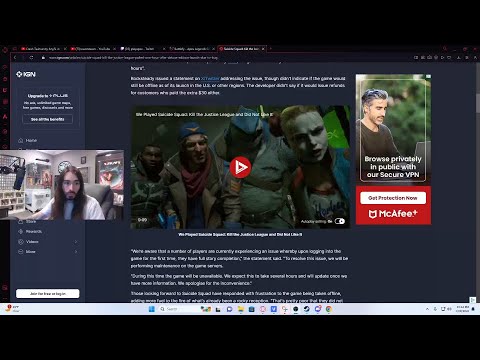
Task: Click the browser downloads icon
Action: pyautogui.click(x=458, y=58)
